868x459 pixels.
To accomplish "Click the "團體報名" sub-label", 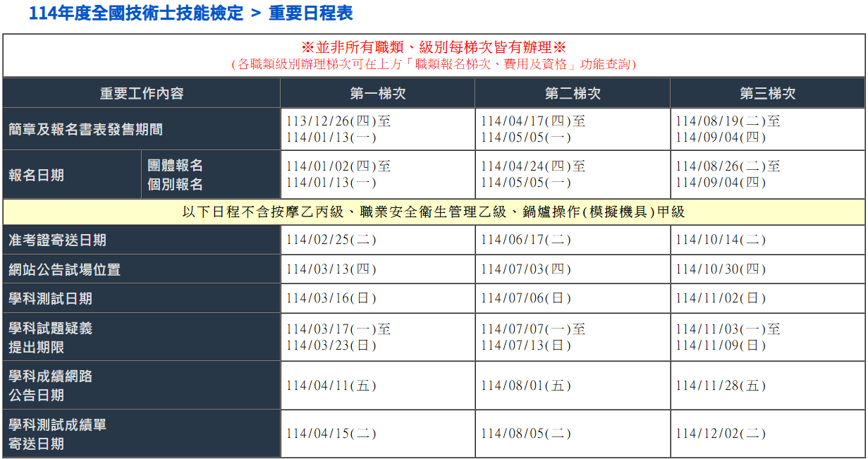I will [x=175, y=166].
